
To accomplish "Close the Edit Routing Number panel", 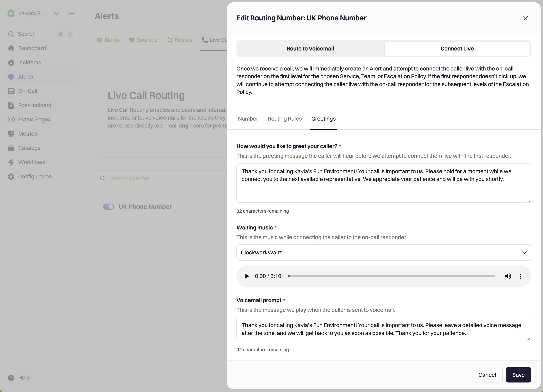I will coord(525,18).
